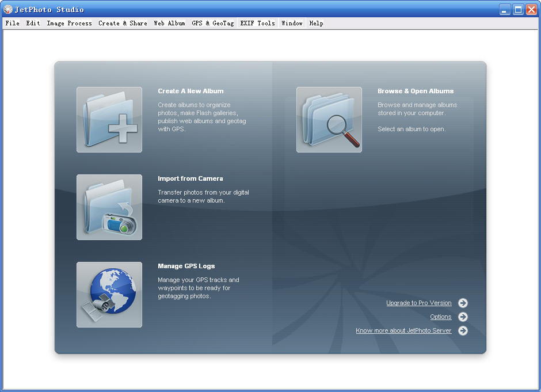The height and width of the screenshot is (392, 541).
Task: Click the Manage GPS Logs globe icon
Action: coord(109,295)
